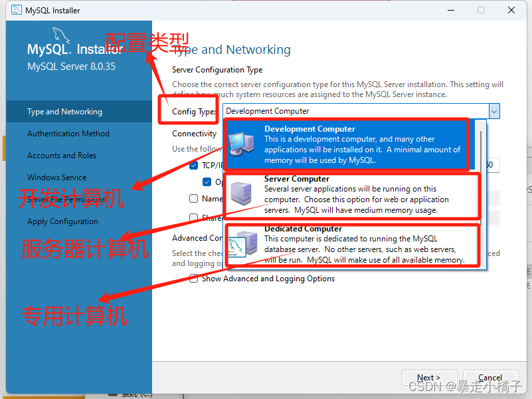
Task: Toggle the Open firewall port checkbox
Action: coord(207,182)
